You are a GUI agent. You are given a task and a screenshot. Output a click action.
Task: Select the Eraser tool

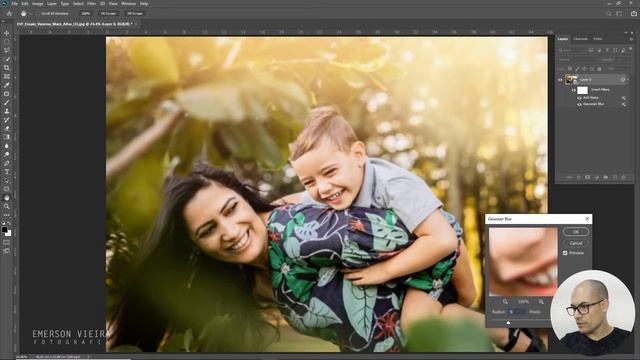point(7,129)
